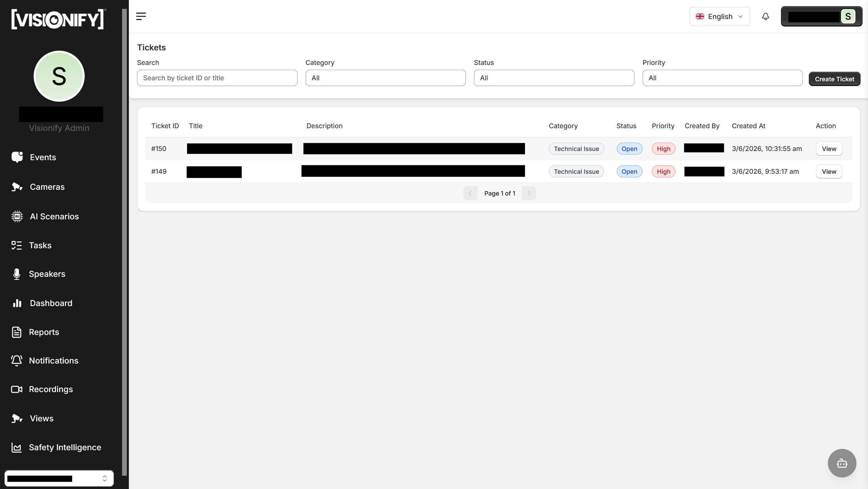This screenshot has height=489, width=868.
Task: Click the Title column header
Action: pos(195,126)
